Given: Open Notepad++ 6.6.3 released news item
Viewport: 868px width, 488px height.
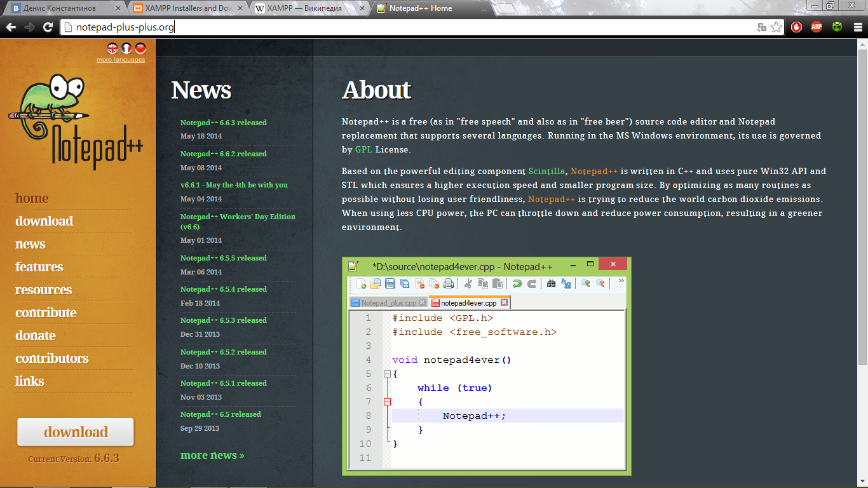Looking at the screenshot, I should [x=224, y=123].
